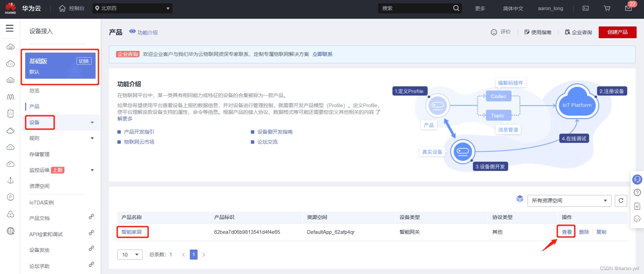Screen dimensions: 644x274
Task: Expand the 规则 submenu arrow
Action: (x=92, y=138)
